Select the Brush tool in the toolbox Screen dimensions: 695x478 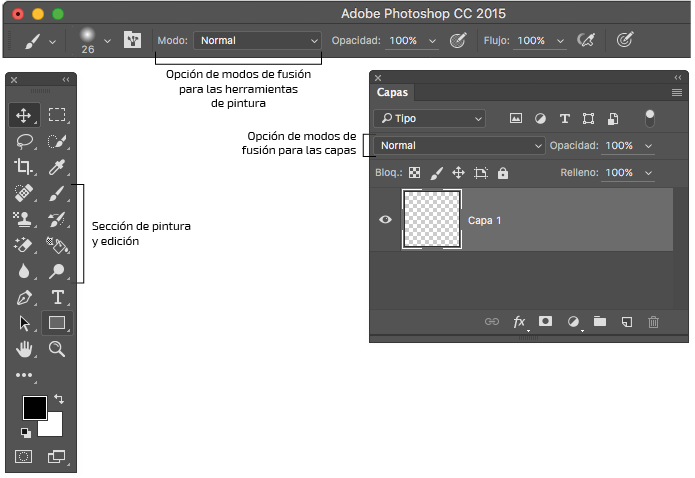57,193
